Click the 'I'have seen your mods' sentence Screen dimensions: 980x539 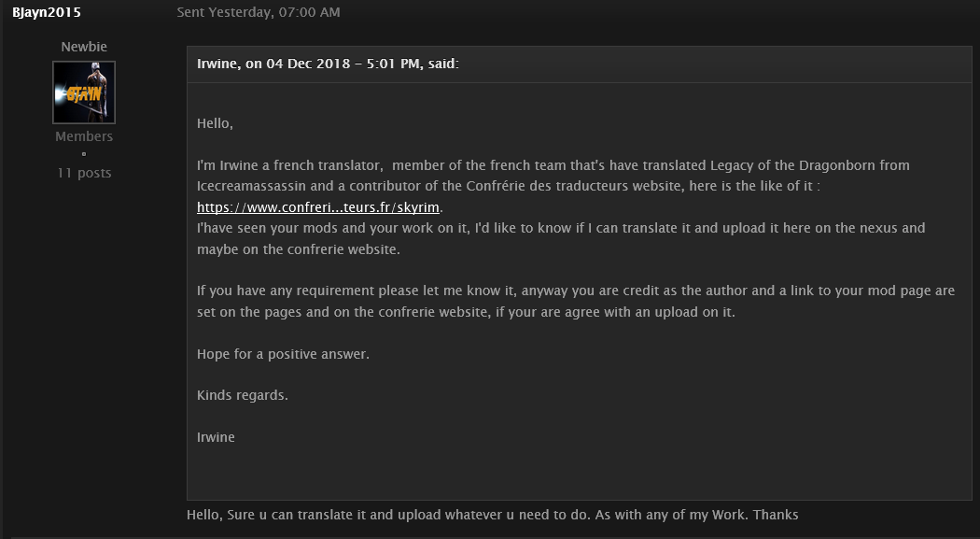[x=561, y=239]
